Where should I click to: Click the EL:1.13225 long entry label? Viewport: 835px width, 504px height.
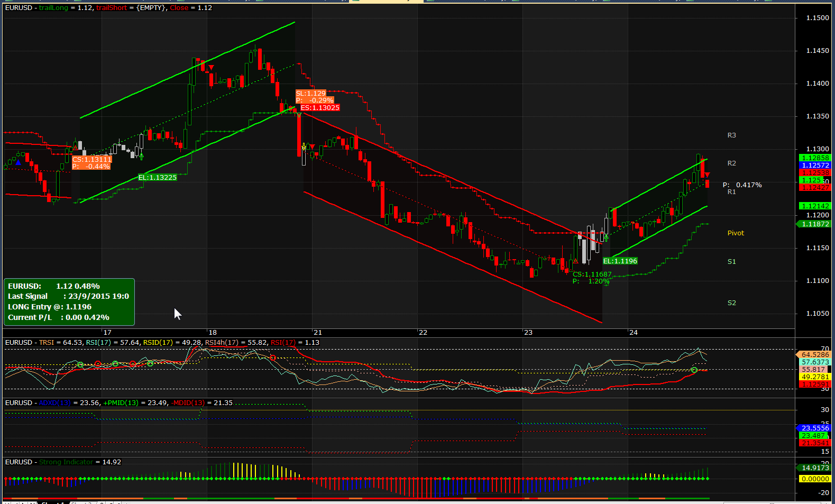pos(158,177)
